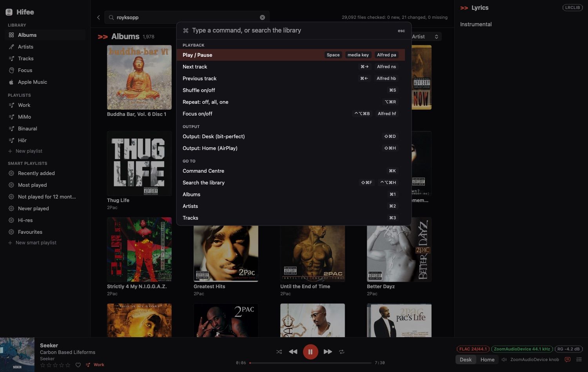The width and height of the screenshot is (588, 372).
Task: Seek along the track progress bar
Action: coord(310,363)
